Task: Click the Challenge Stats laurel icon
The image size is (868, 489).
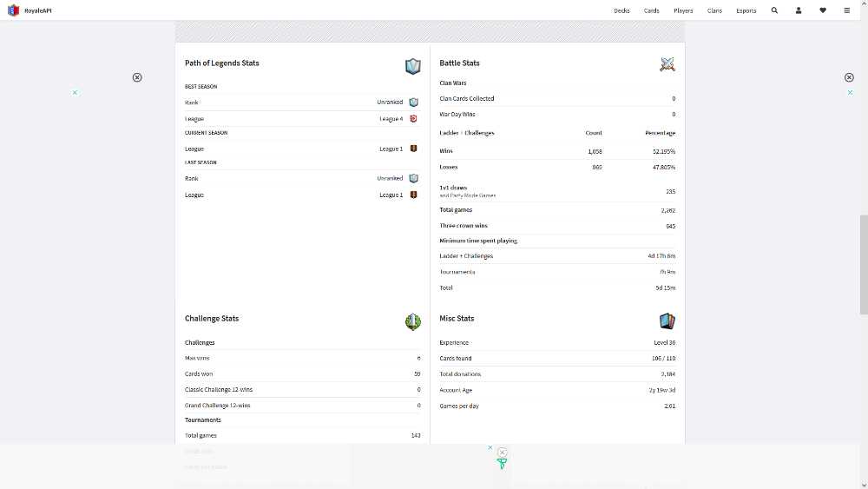Action: point(413,321)
